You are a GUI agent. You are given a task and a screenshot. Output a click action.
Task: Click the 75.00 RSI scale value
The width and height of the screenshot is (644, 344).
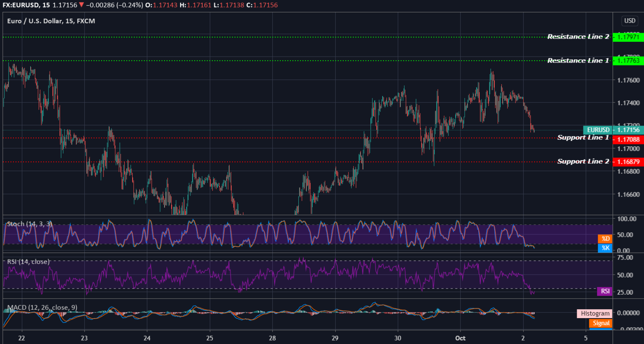tap(625, 258)
